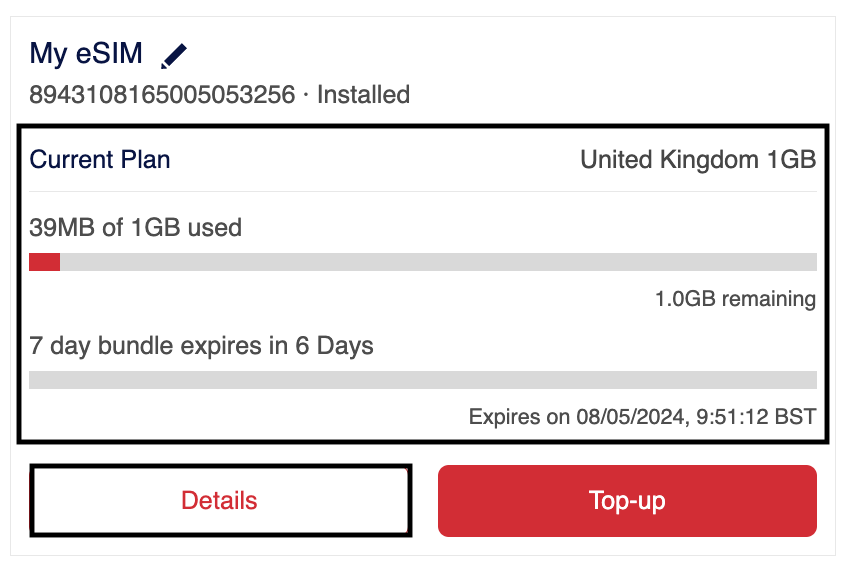Select the United Kingdom 1GB plan name

point(698,159)
